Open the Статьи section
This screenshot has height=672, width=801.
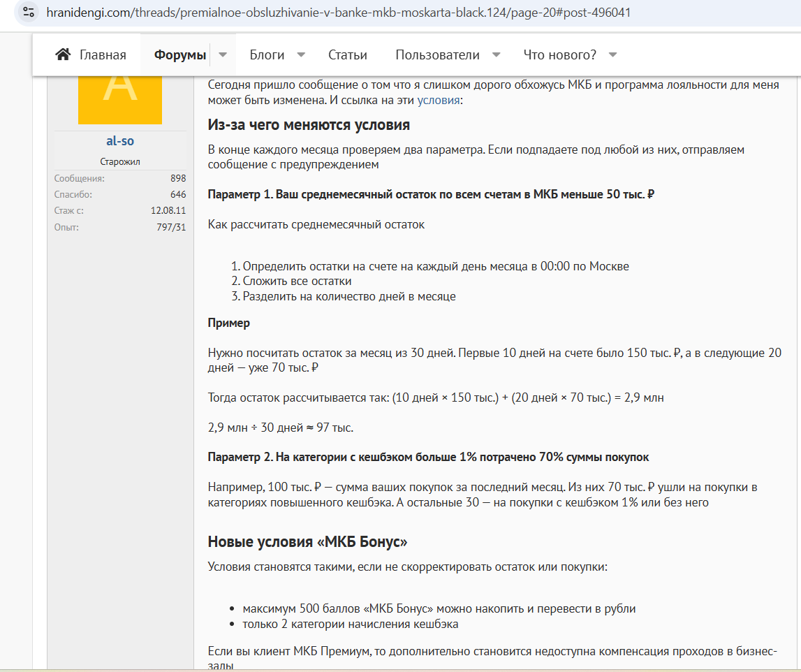pyautogui.click(x=347, y=54)
